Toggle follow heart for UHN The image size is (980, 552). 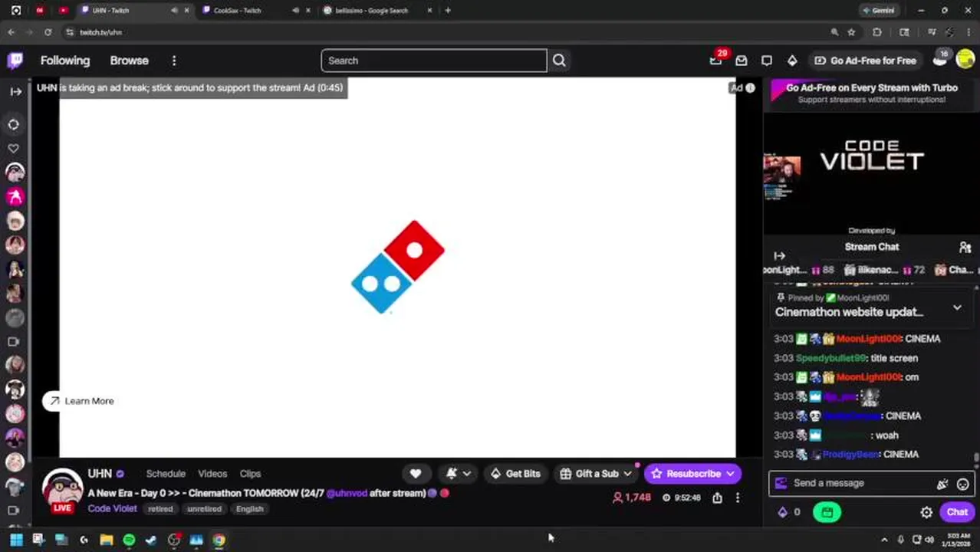(x=415, y=474)
